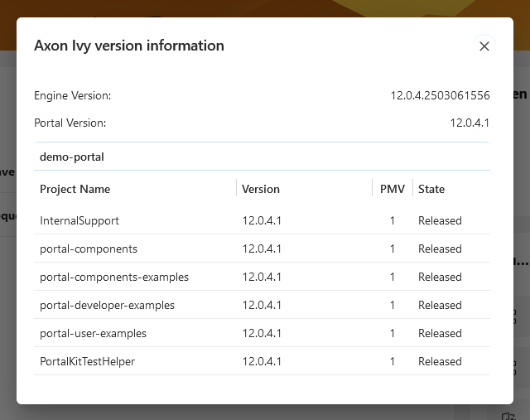Image resolution: width=530 pixels, height=420 pixels.
Task: Click Released state of portal-user-examples row
Action: tap(440, 333)
